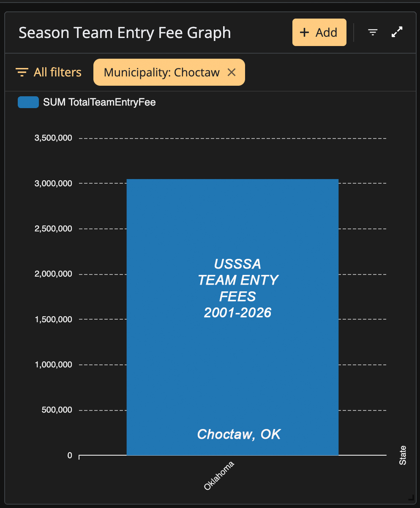Click the Choctaw, OK label text
Viewport: 420px width, 508px height.
coord(239,434)
